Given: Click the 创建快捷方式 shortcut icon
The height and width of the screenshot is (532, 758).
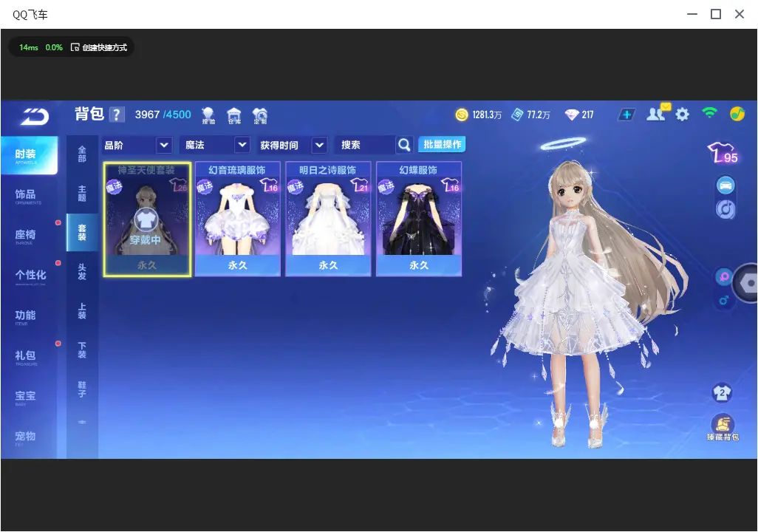Looking at the screenshot, I should pyautogui.click(x=75, y=47).
